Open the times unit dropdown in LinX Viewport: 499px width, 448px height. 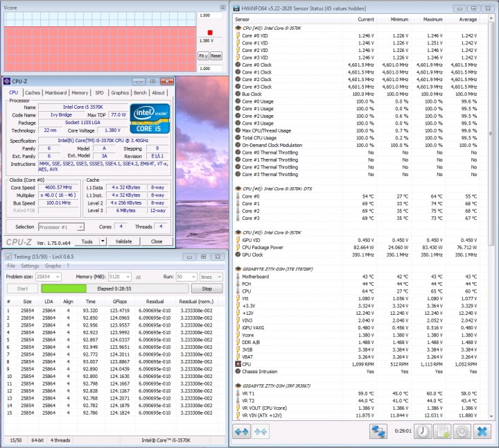219,277
